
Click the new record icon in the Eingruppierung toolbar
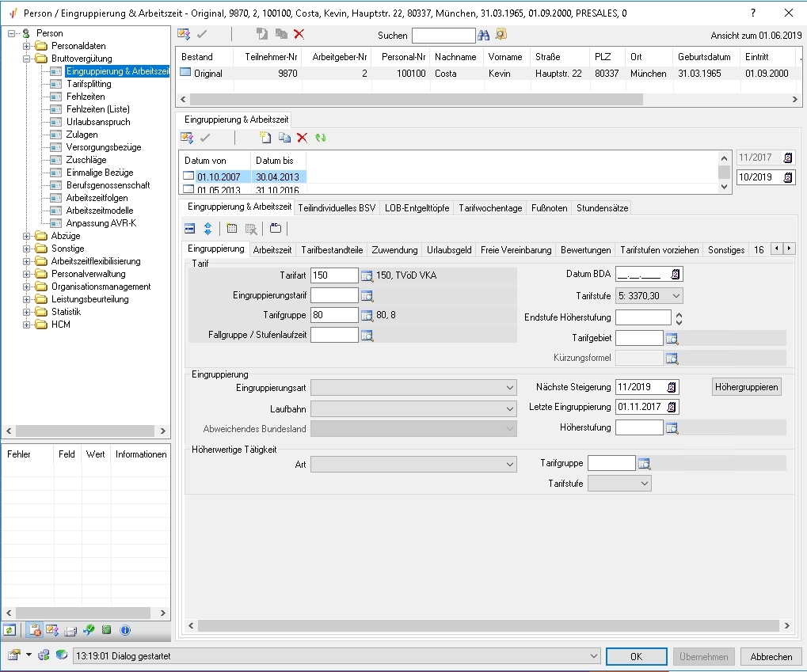pyautogui.click(x=265, y=138)
